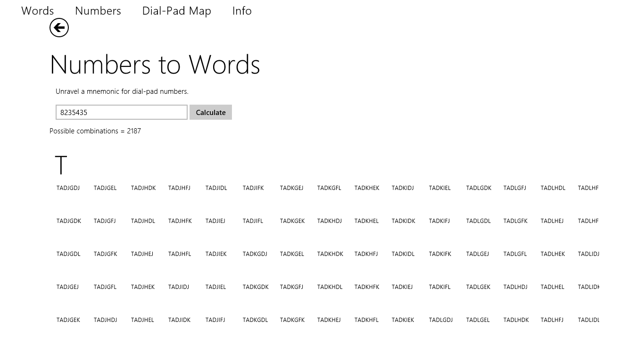Select the word TADJIDL
The height and width of the screenshot is (362, 644).
(216, 188)
